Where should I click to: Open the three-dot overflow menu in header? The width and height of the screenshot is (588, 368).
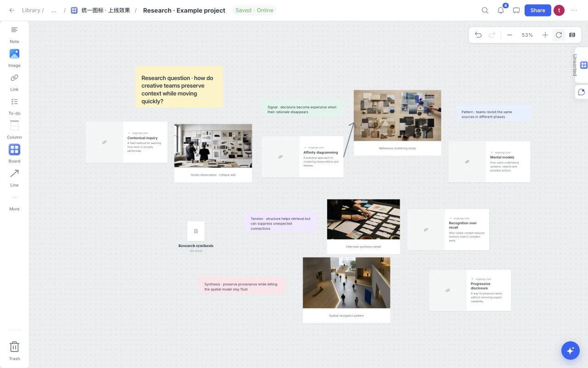pos(574,10)
